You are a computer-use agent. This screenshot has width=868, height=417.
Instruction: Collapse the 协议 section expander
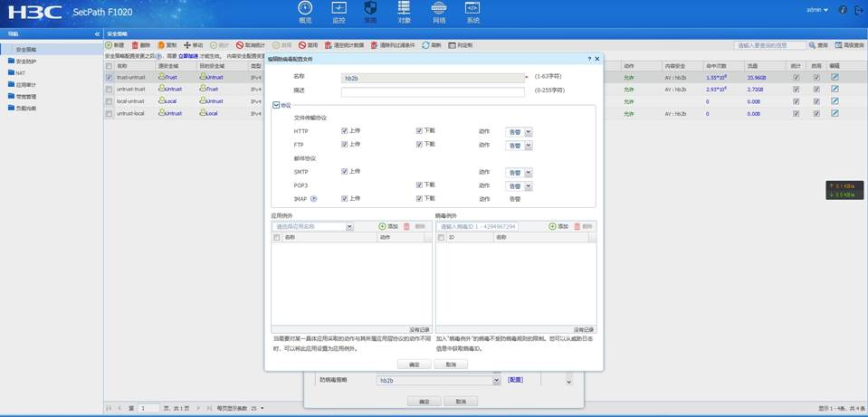(x=276, y=105)
